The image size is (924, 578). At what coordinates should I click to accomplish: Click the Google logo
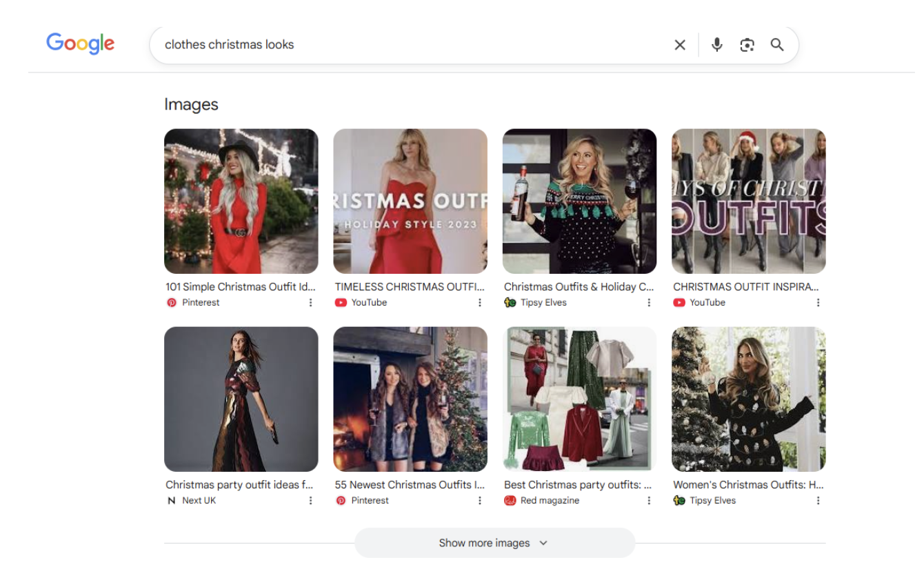tap(81, 44)
